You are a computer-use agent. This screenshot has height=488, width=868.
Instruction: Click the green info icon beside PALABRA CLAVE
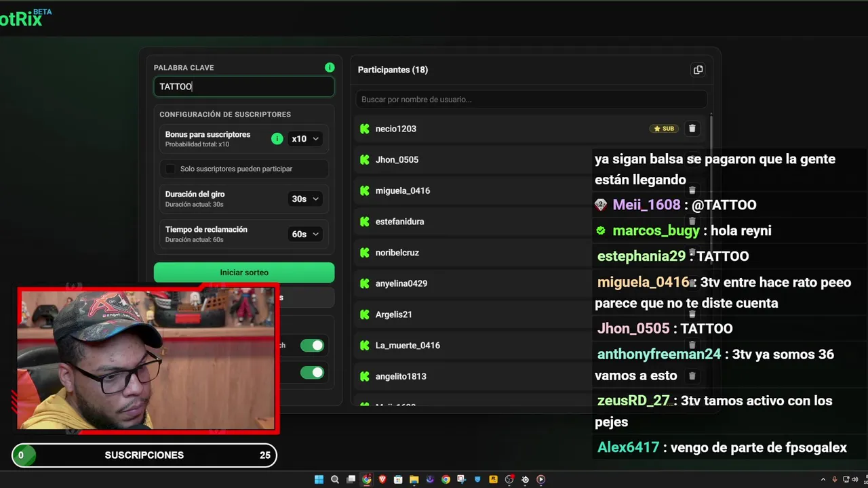click(x=330, y=67)
